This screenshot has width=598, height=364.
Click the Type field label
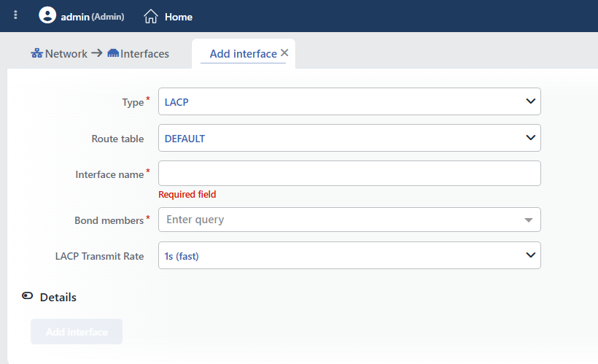(x=133, y=102)
